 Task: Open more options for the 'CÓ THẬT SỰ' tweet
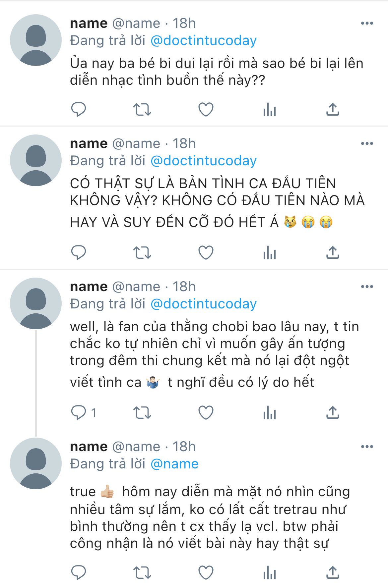point(367,143)
